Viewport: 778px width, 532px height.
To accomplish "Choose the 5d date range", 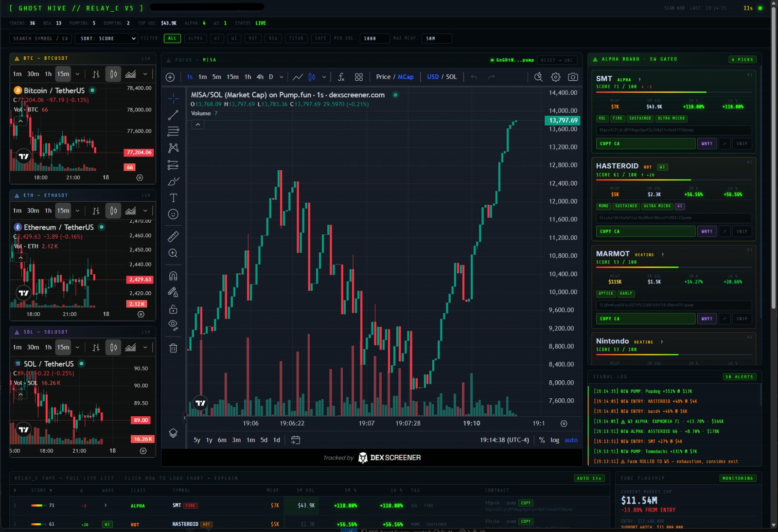I will [264, 440].
